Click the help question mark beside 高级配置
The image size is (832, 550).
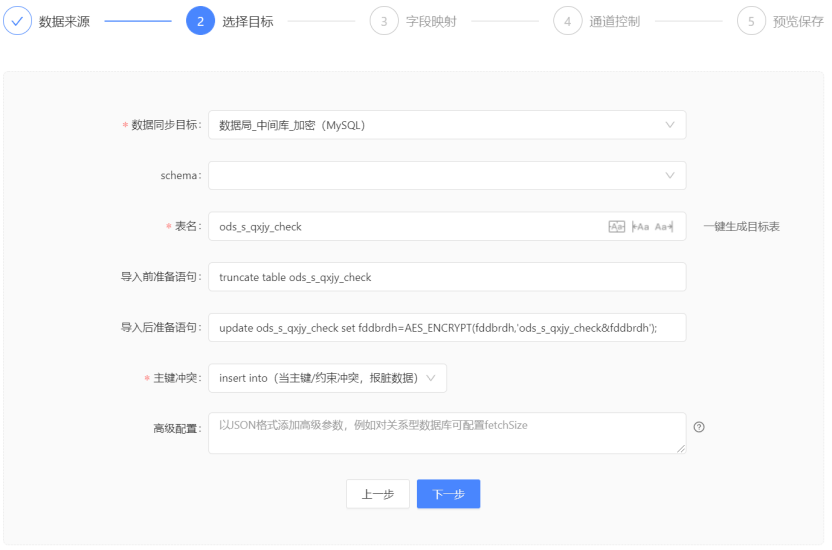[x=699, y=427]
